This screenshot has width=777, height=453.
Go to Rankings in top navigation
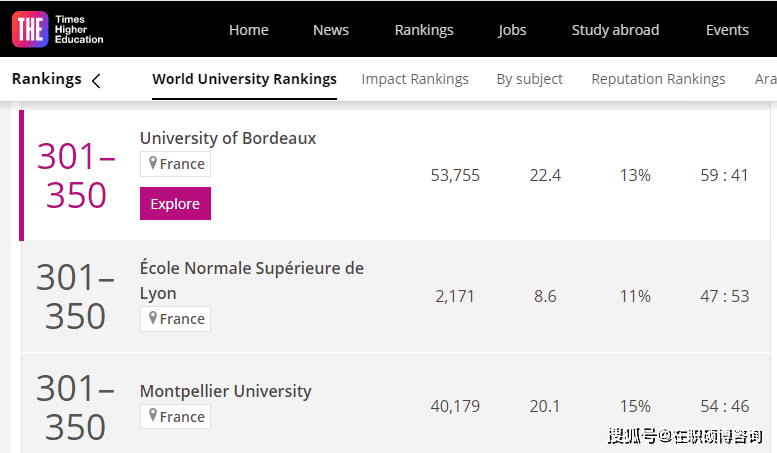(x=424, y=30)
